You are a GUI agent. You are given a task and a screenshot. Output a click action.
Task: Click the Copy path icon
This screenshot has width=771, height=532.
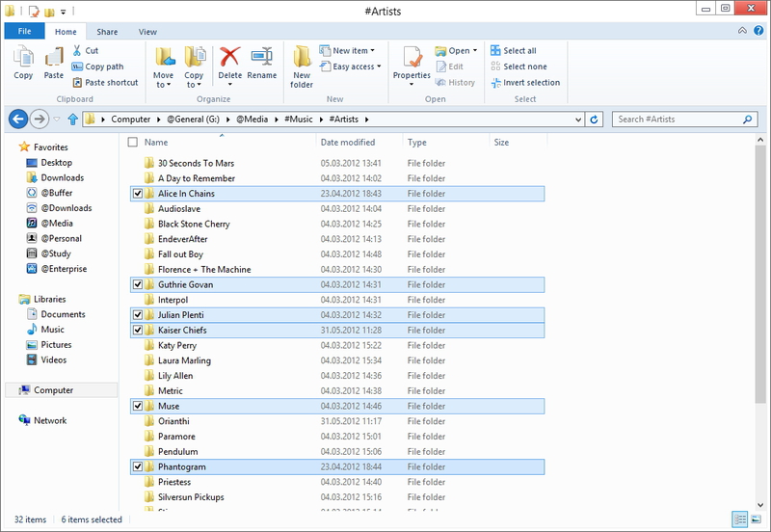click(77, 66)
